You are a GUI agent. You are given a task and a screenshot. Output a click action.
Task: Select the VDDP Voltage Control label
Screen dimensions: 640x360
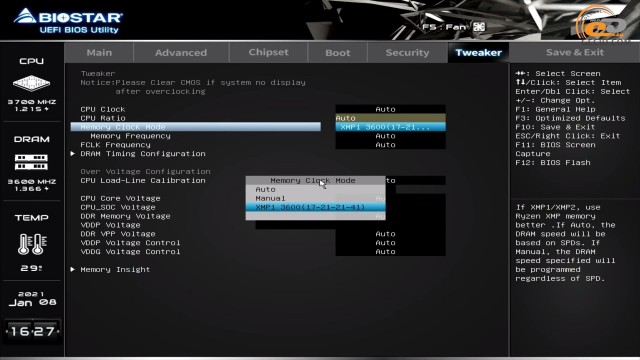130,243
